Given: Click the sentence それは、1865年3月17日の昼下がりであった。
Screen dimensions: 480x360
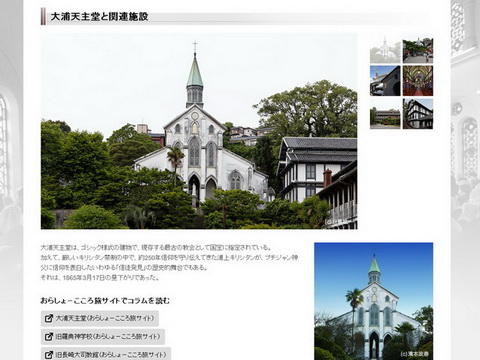Looking at the screenshot, I should (x=100, y=278).
